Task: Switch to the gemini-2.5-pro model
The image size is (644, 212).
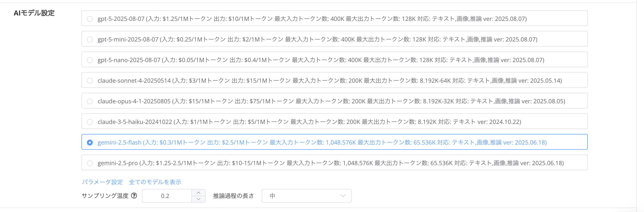Action: pyautogui.click(x=90, y=163)
